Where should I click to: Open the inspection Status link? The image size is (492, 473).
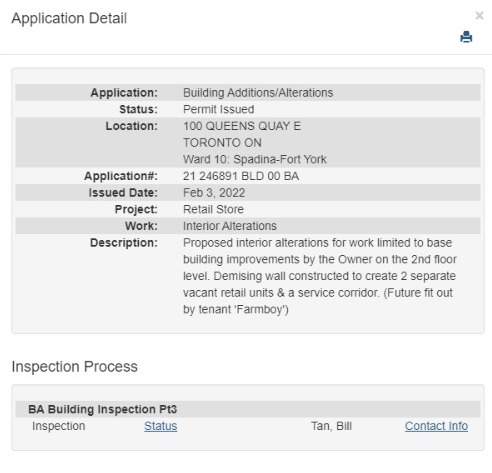(161, 426)
